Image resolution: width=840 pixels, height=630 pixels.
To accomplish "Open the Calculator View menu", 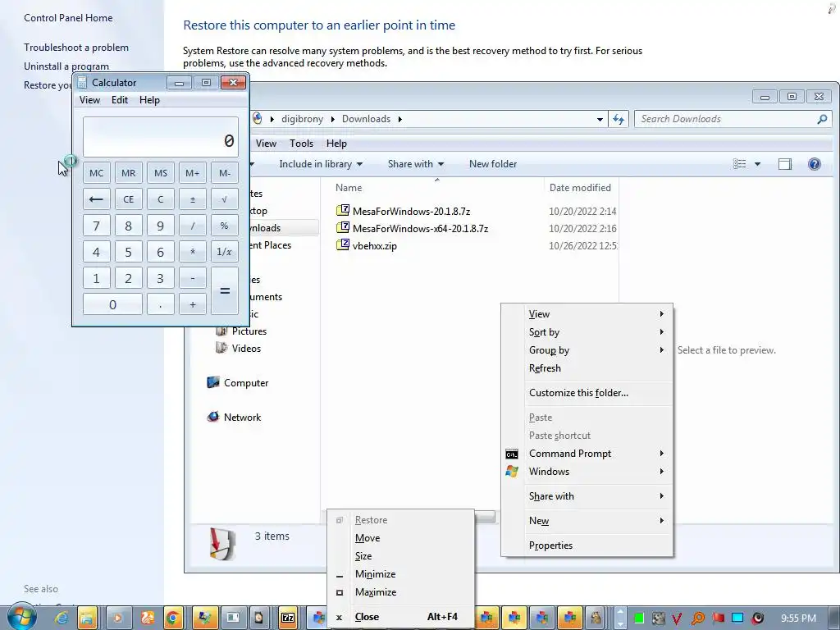I will (89, 100).
